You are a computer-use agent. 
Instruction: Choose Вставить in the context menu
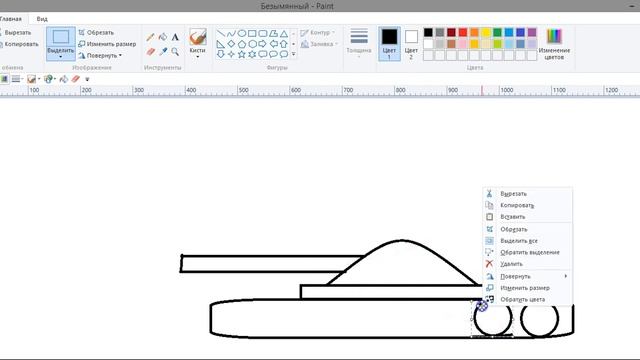(528, 217)
